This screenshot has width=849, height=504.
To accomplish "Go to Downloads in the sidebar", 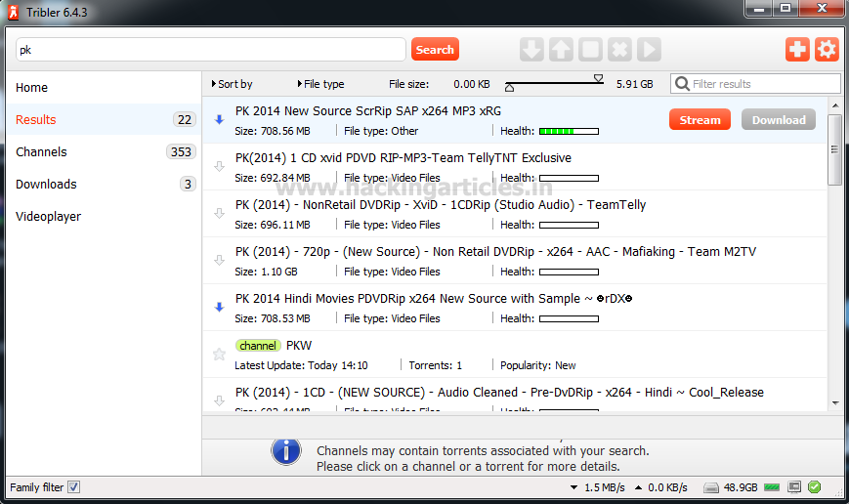I will 104,184.
